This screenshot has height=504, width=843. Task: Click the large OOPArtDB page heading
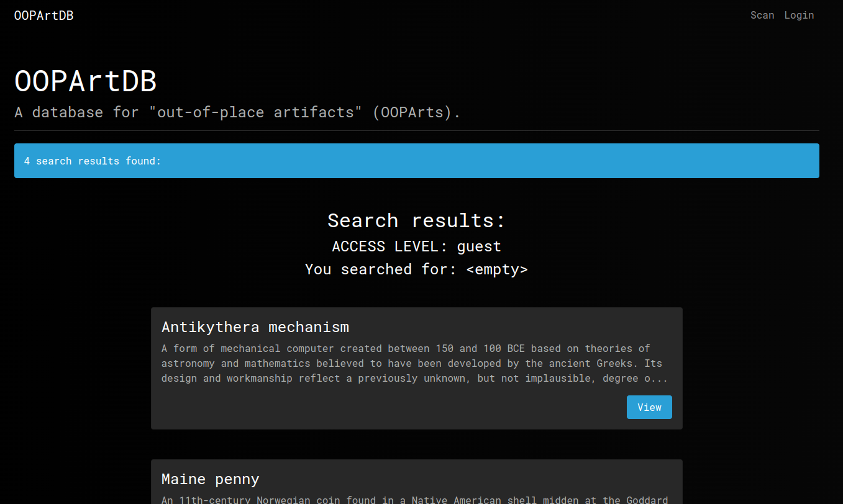(85, 81)
